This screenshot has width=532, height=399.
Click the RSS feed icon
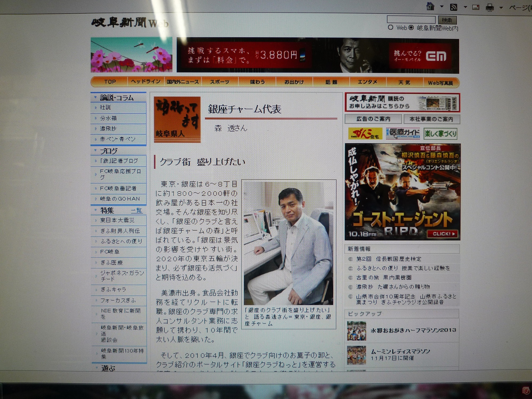[x=454, y=7]
